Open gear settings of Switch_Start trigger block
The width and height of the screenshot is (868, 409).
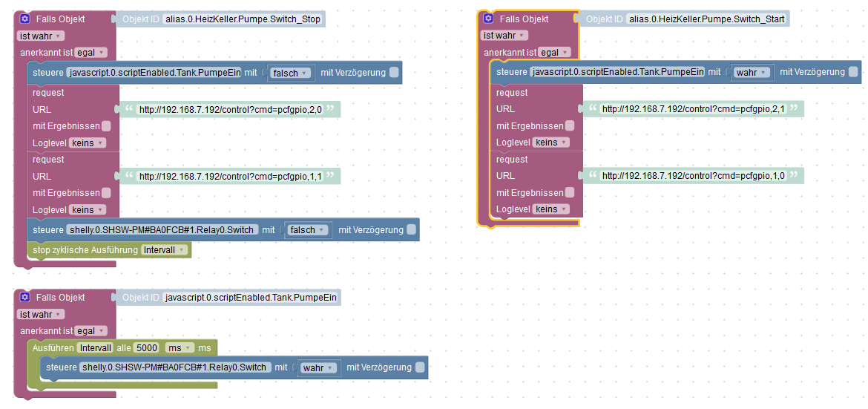(x=487, y=19)
